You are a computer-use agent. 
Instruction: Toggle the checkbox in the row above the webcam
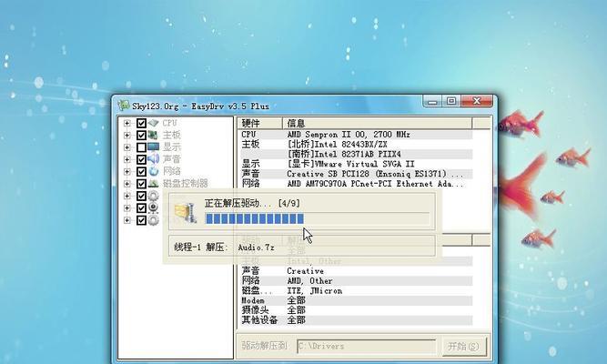(141, 196)
